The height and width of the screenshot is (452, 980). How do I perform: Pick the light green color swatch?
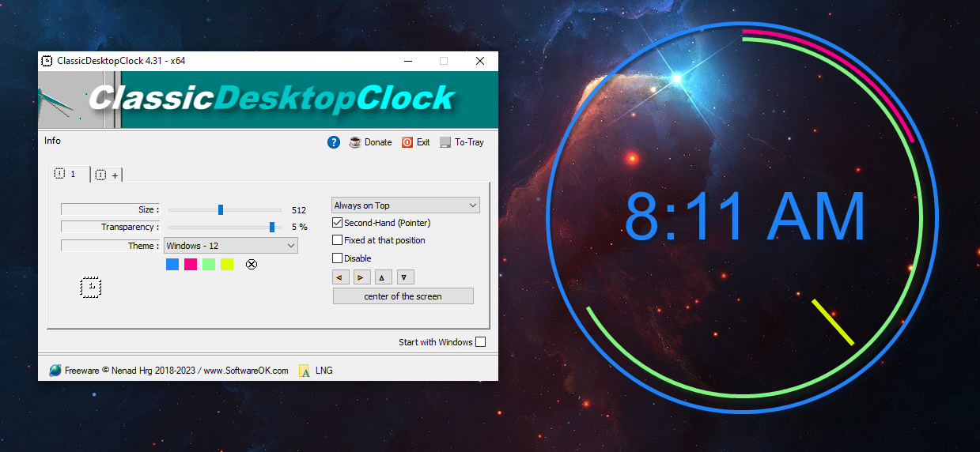tap(209, 264)
